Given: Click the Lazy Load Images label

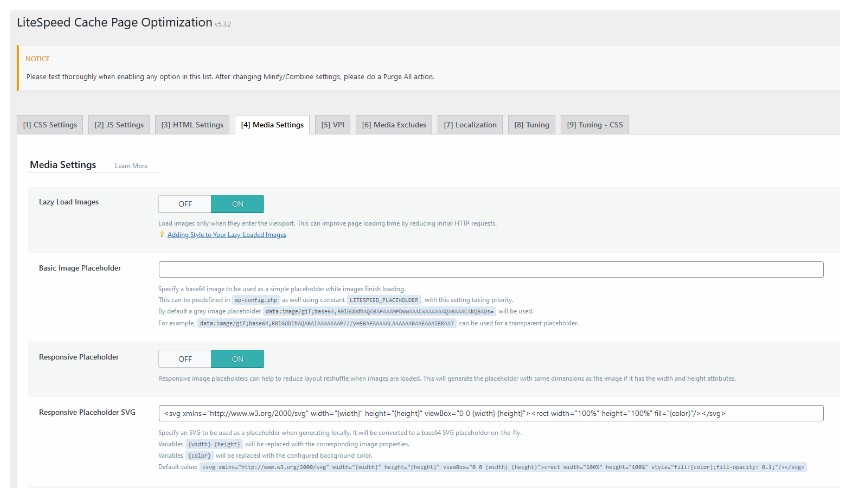Looking at the screenshot, I should coord(69,202).
